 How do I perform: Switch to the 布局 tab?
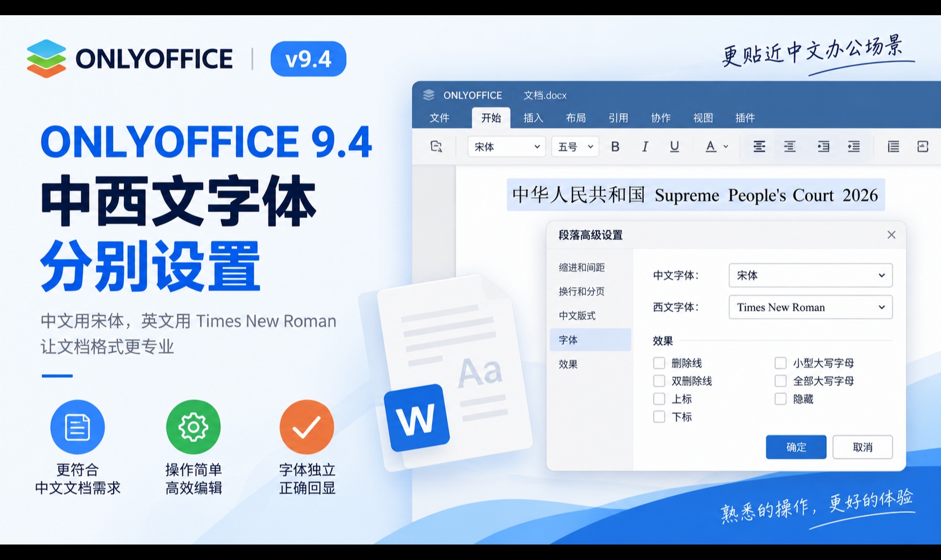pos(576,118)
